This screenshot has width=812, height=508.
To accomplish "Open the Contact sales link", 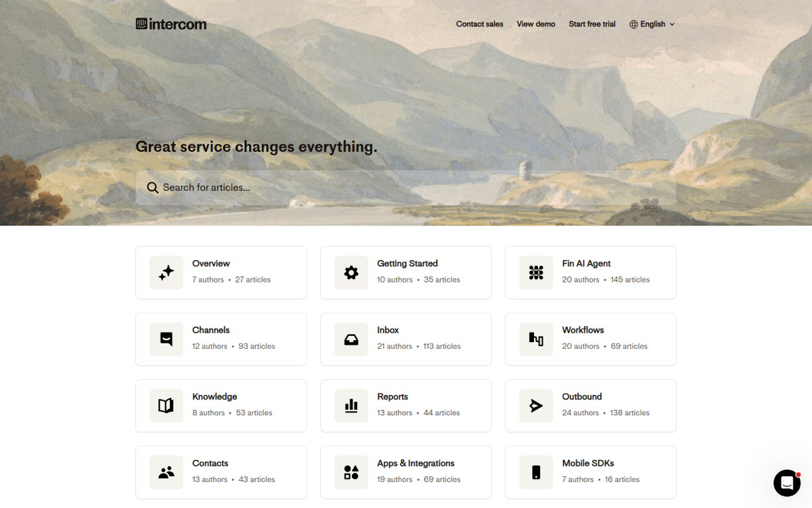I will (480, 24).
